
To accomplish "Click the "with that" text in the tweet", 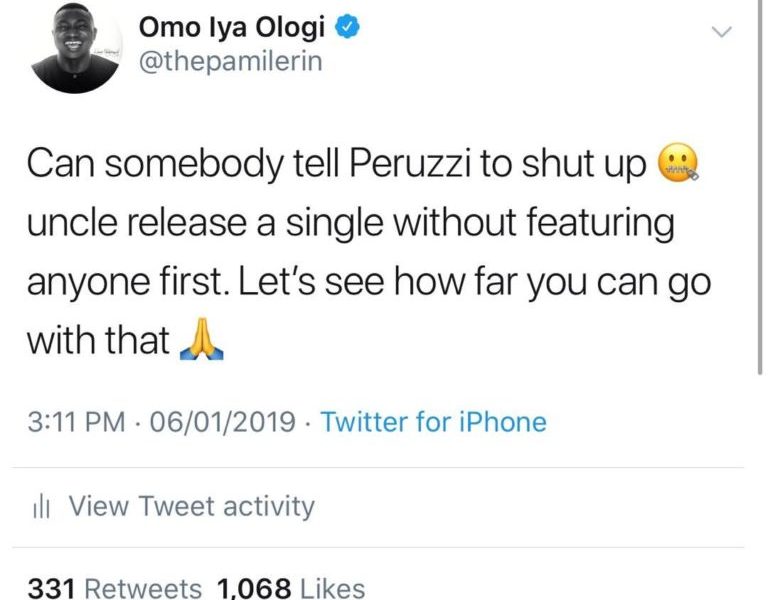I will point(97,342).
